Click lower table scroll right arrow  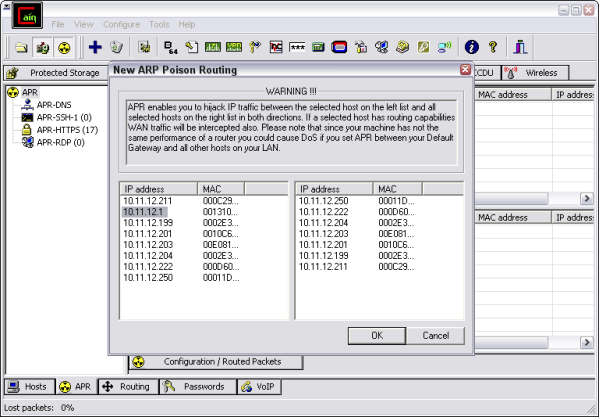point(587,342)
